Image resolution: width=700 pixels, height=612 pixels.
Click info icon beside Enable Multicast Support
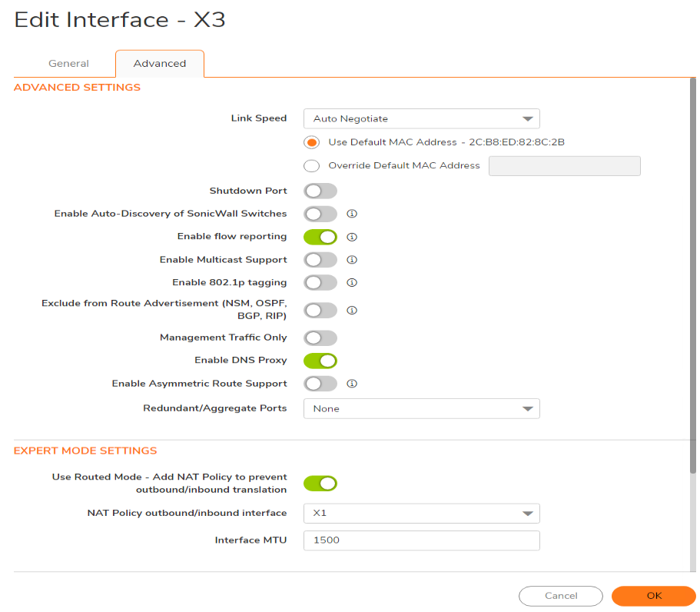pyautogui.click(x=352, y=260)
